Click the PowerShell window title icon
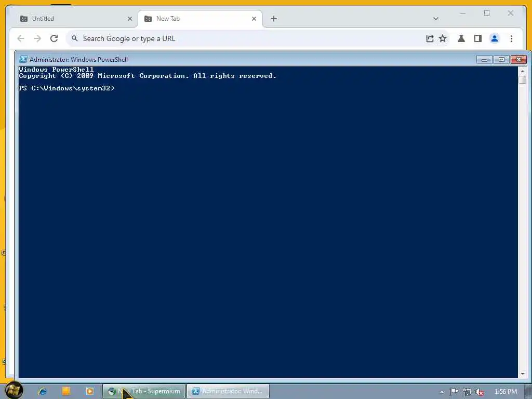This screenshot has height=399, width=532. [x=23, y=59]
